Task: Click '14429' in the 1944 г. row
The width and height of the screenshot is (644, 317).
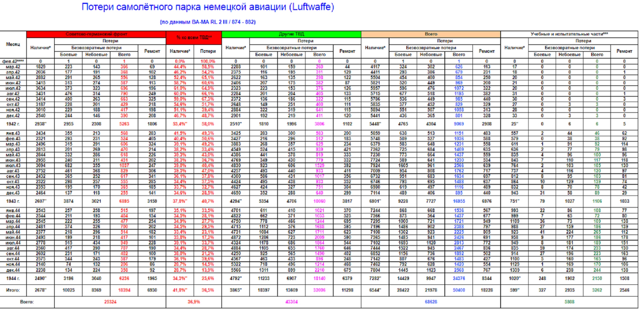Action: pos(403,278)
